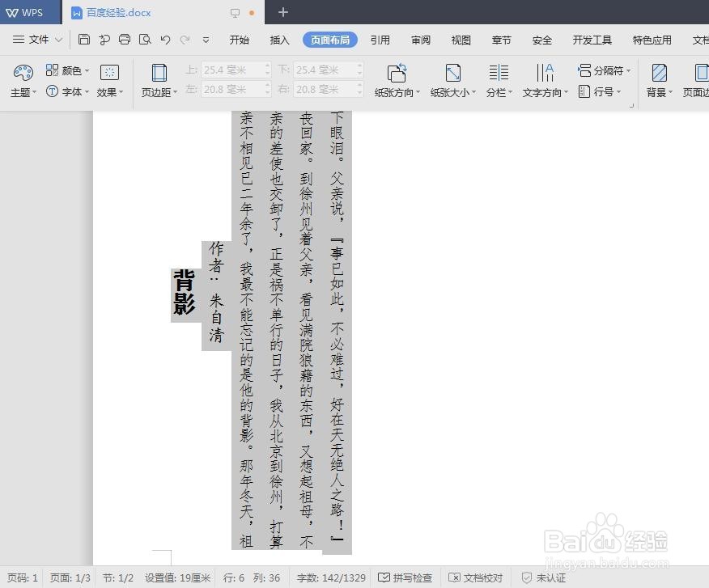This screenshot has height=588, width=709.
Task: Open the 效果 effects dropdown
Action: tap(109, 81)
